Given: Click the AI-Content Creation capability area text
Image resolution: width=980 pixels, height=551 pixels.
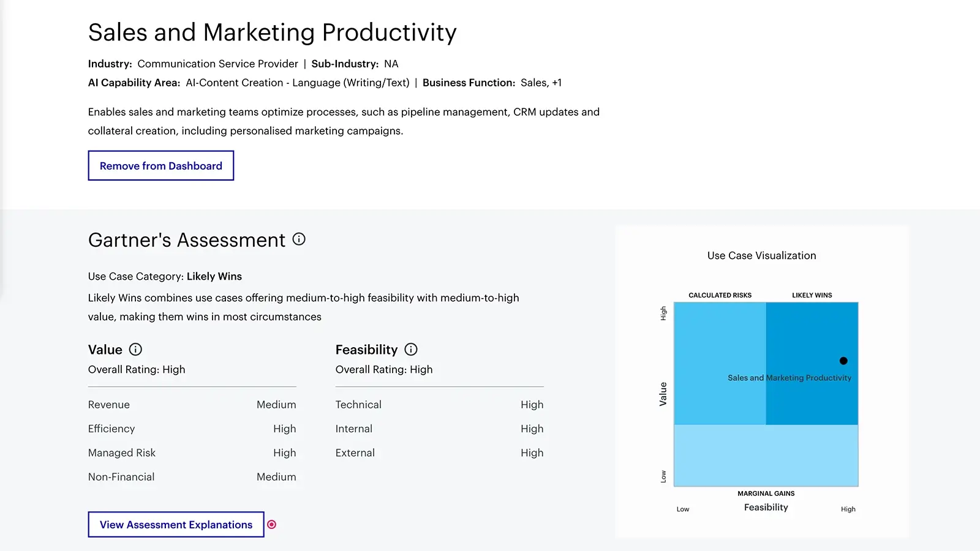Looking at the screenshot, I should 298,82.
